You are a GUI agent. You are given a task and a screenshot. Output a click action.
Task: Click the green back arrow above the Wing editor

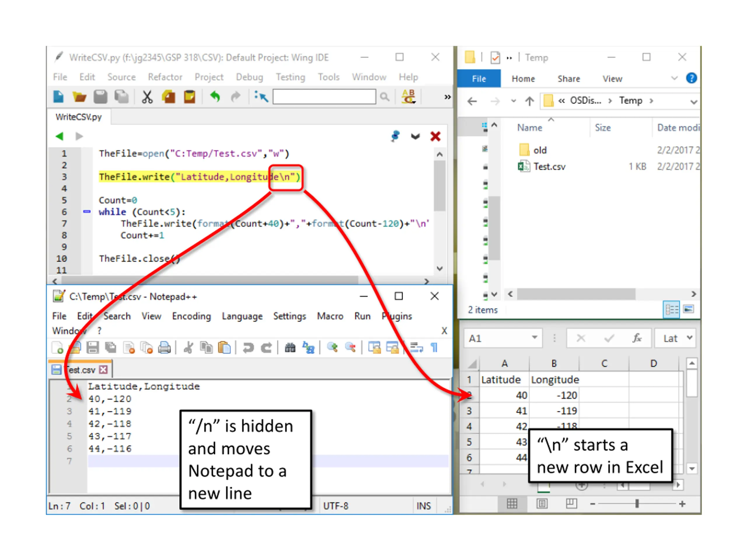(x=60, y=136)
